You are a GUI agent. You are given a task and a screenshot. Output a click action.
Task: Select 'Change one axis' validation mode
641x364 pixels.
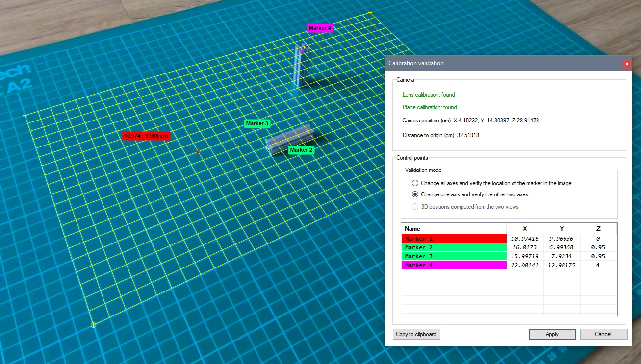(415, 194)
